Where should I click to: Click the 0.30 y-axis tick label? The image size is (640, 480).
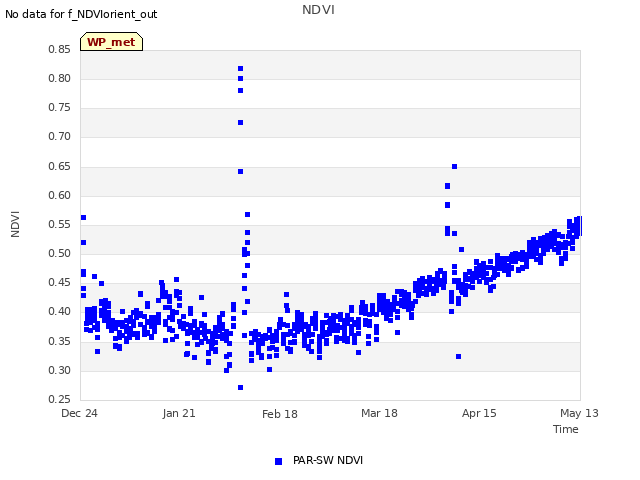point(59,370)
